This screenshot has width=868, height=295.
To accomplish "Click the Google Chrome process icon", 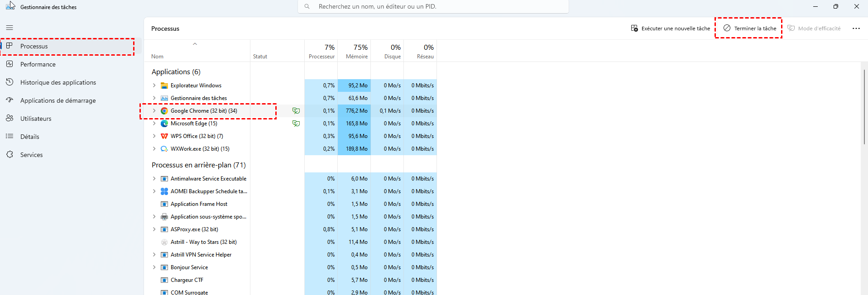I will 164,111.
